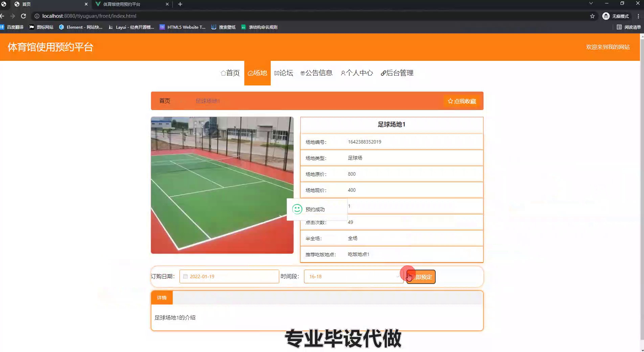Reload the page with the refresh icon
Screen dimensions: 644x352
click(23, 16)
